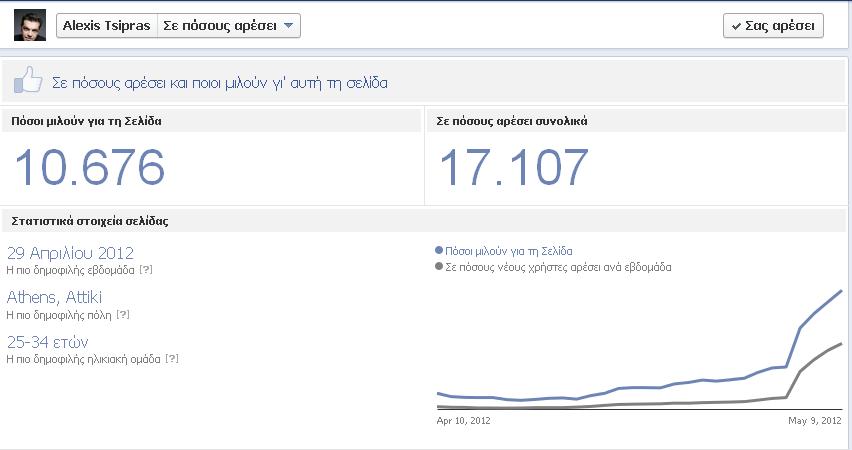Click the thumbs-up like icon in header
Screen dimensions: 852x450
click(28, 81)
